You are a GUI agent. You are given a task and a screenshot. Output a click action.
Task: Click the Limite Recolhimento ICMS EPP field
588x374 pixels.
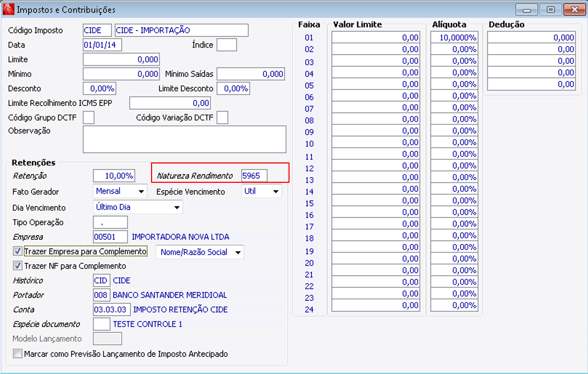coord(170,103)
